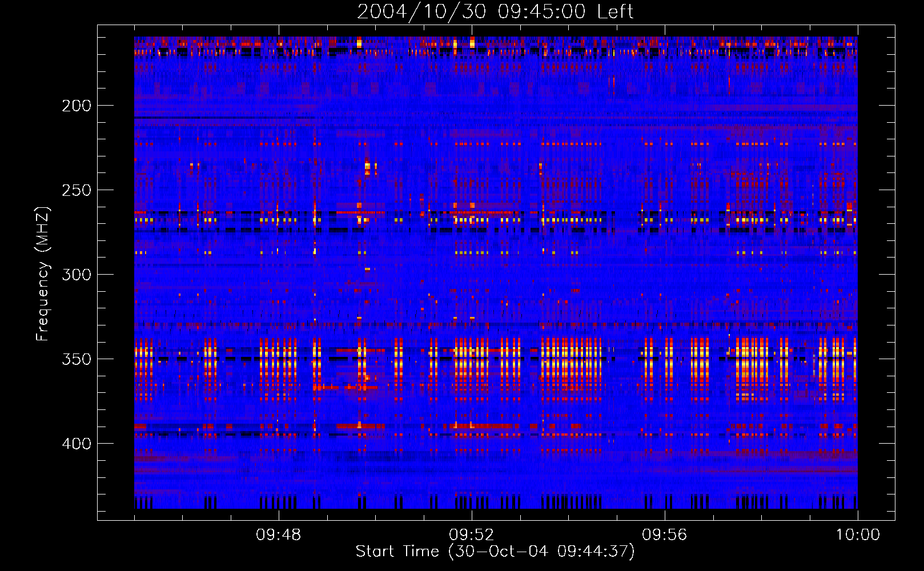Click the 10:00 time tick label
The image size is (924, 571).
click(x=858, y=535)
